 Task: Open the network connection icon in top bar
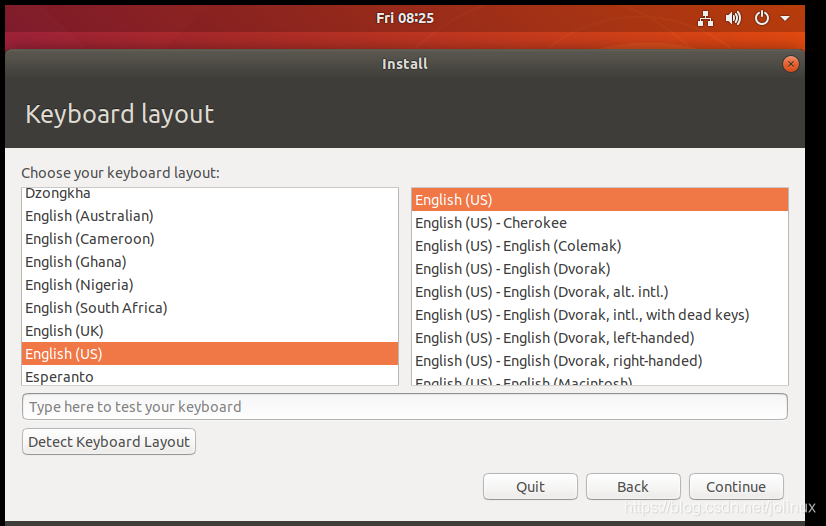coord(705,18)
